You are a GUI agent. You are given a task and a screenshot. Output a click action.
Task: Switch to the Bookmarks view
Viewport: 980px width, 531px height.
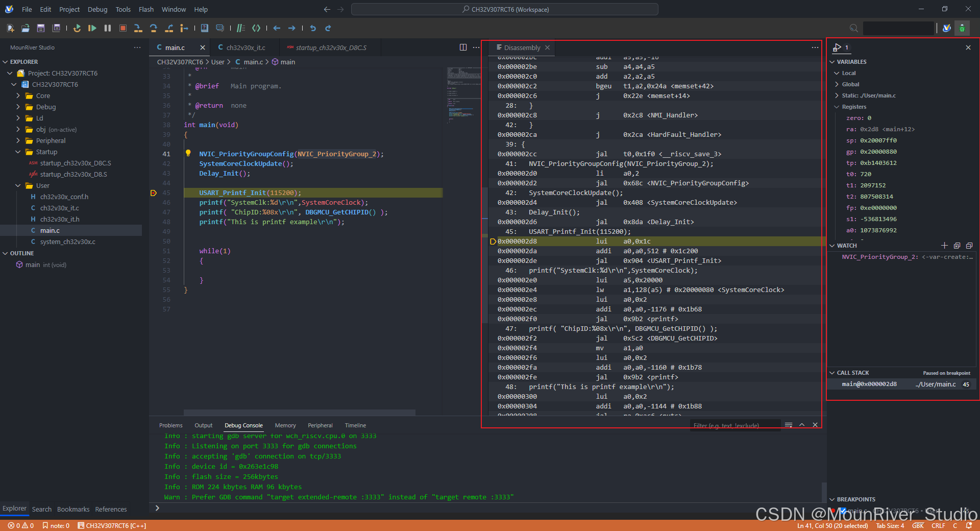point(73,509)
